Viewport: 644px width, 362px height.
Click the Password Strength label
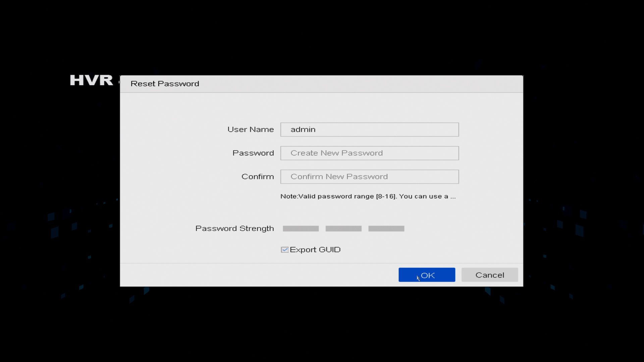[234, 229]
